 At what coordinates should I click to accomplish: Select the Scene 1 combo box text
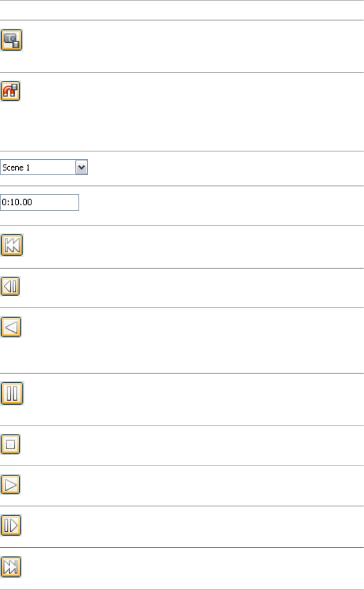point(38,168)
